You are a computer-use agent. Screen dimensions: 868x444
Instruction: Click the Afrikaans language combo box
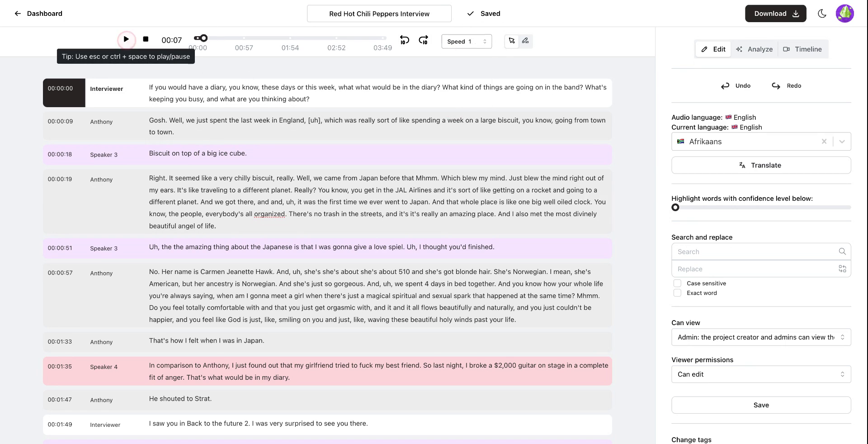[x=761, y=142]
